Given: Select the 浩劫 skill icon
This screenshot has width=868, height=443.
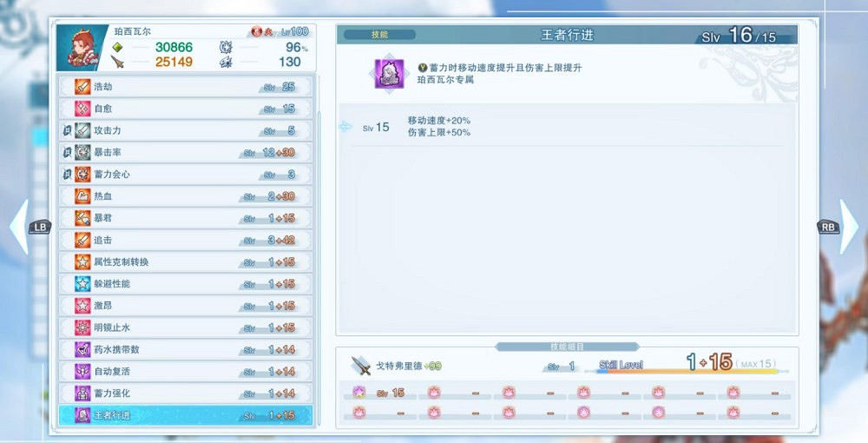Looking at the screenshot, I should [82, 87].
